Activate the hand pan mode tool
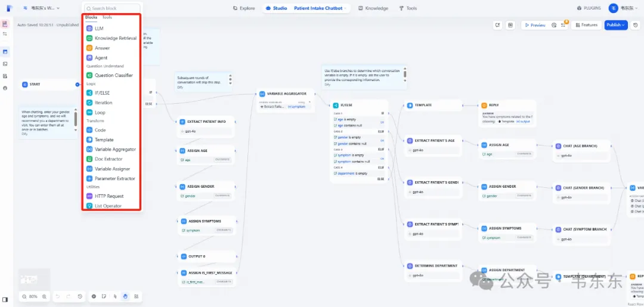The width and height of the screenshot is (644, 307). [x=125, y=296]
